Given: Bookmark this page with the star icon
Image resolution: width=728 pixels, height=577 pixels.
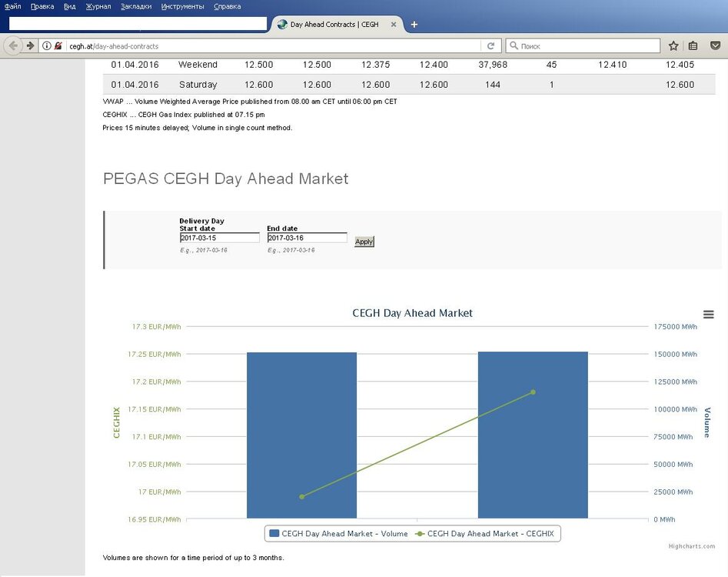Looking at the screenshot, I should point(673,46).
